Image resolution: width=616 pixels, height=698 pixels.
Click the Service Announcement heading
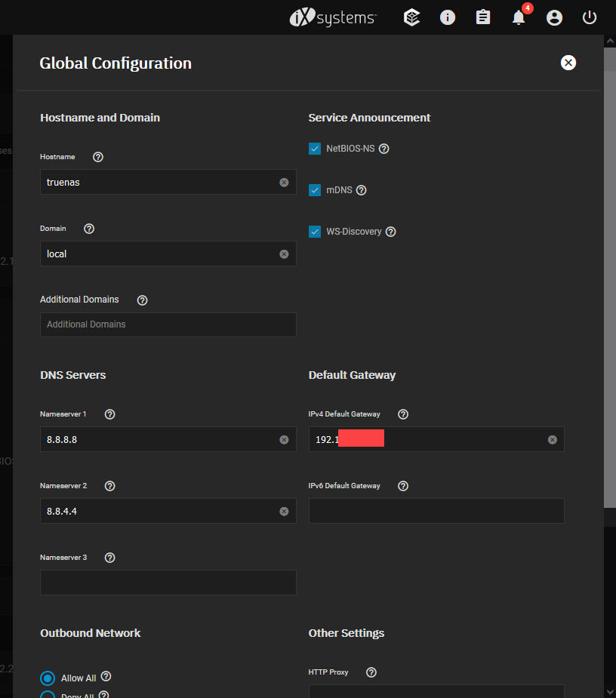(369, 118)
